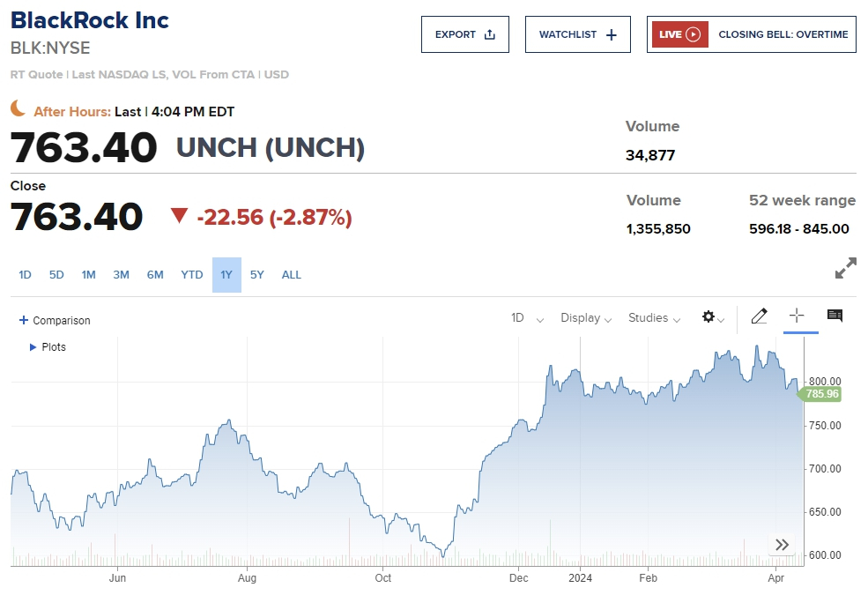
Task: Open the chart annotations comment icon
Action: (x=835, y=316)
